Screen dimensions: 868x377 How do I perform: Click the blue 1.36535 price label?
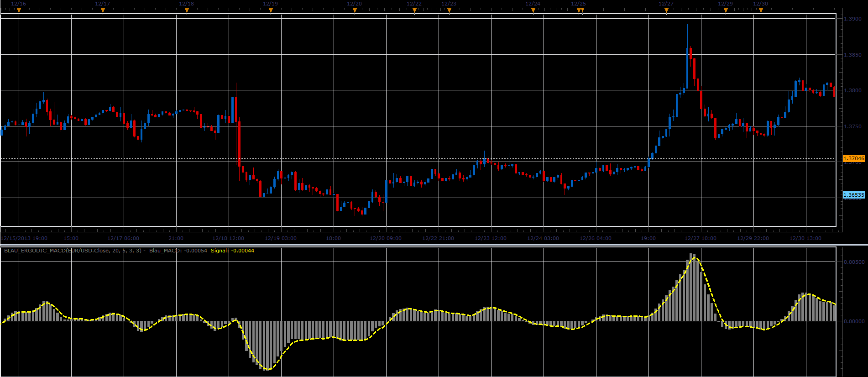pyautogui.click(x=853, y=195)
